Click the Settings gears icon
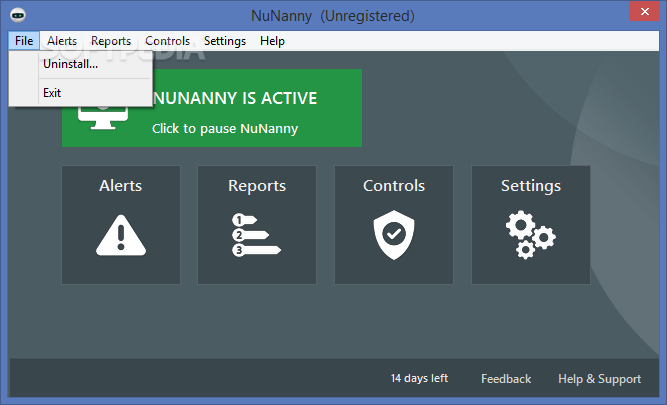The height and width of the screenshot is (405, 667). [x=530, y=235]
